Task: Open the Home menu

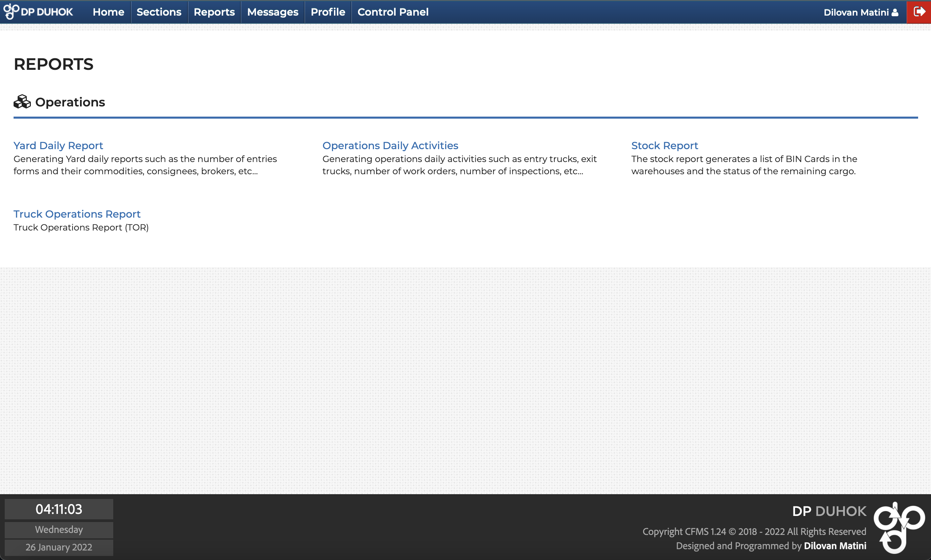Action: [108, 12]
